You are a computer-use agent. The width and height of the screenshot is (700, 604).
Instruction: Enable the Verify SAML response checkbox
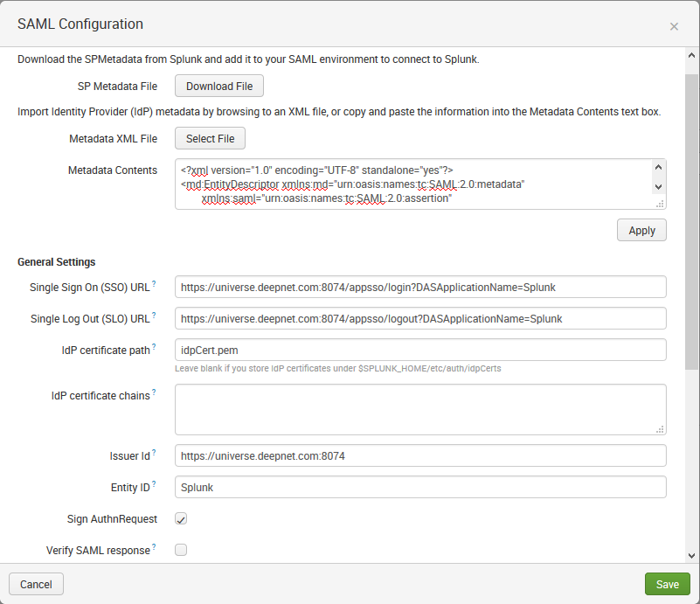181,550
